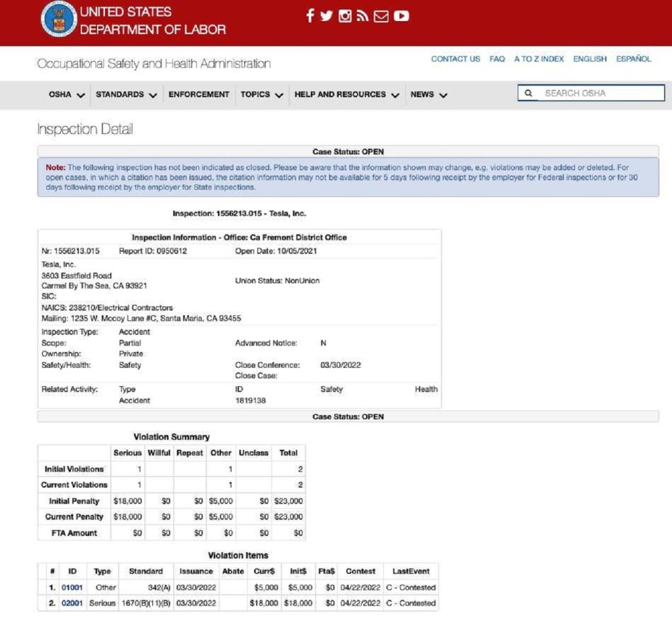Open the A to Z Index link
The height and width of the screenshot is (620, 672).
tap(539, 58)
